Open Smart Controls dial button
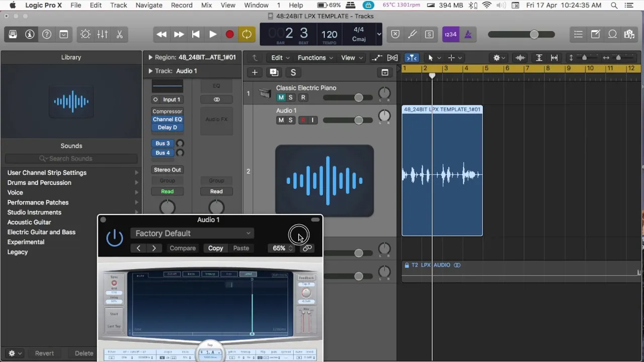 click(x=86, y=34)
